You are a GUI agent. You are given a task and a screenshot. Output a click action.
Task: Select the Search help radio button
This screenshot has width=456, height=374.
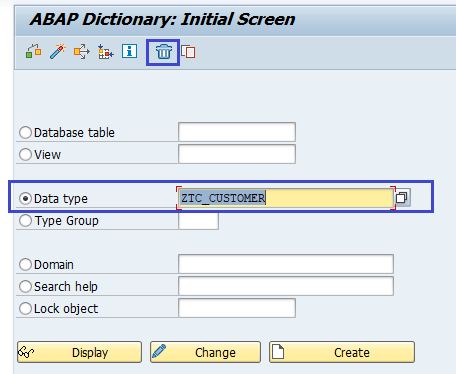click(x=25, y=286)
